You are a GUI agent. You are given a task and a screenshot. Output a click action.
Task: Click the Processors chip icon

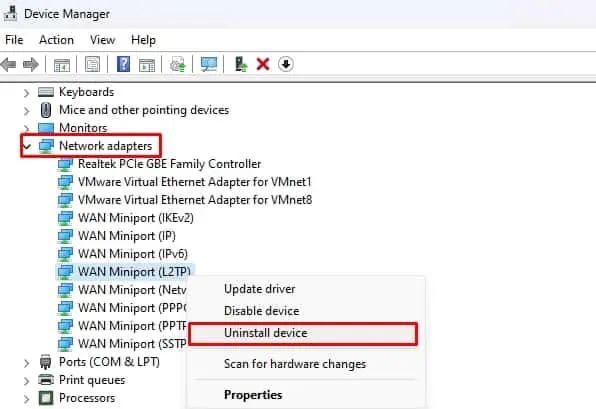tap(46, 398)
